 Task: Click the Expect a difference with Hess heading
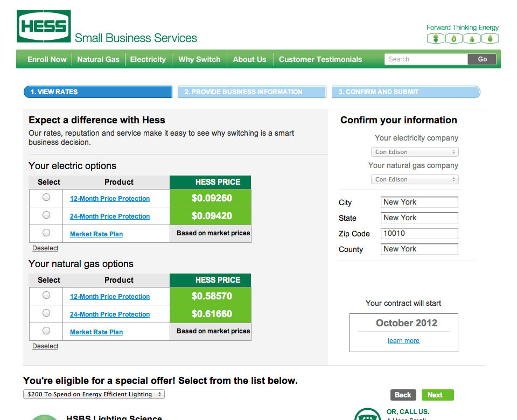pyautogui.click(x=97, y=120)
